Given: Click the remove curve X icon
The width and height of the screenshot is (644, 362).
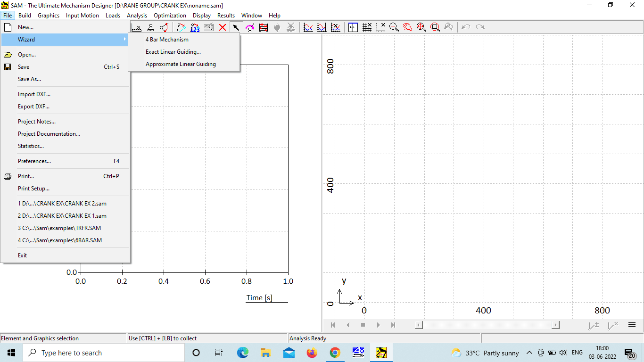Looking at the screenshot, I should (x=613, y=325).
